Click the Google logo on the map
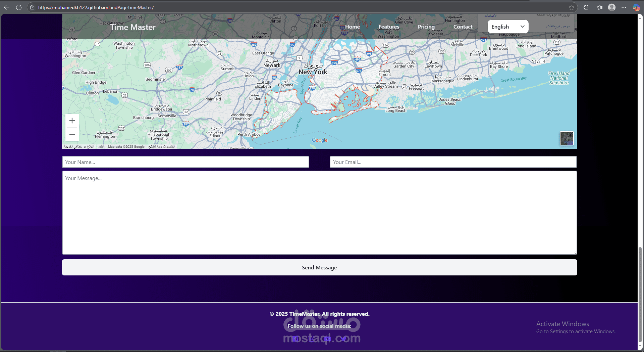 (x=320, y=140)
